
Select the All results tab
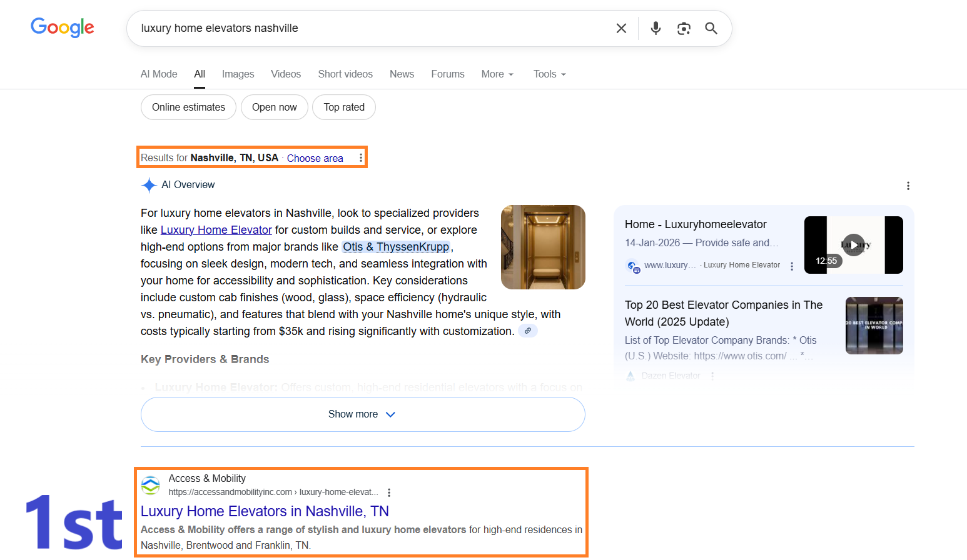[200, 74]
